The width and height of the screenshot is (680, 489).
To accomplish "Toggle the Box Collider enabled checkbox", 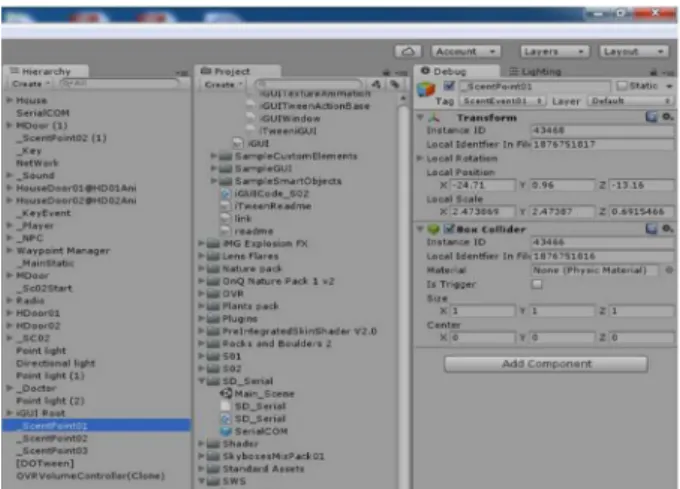I will (449, 228).
